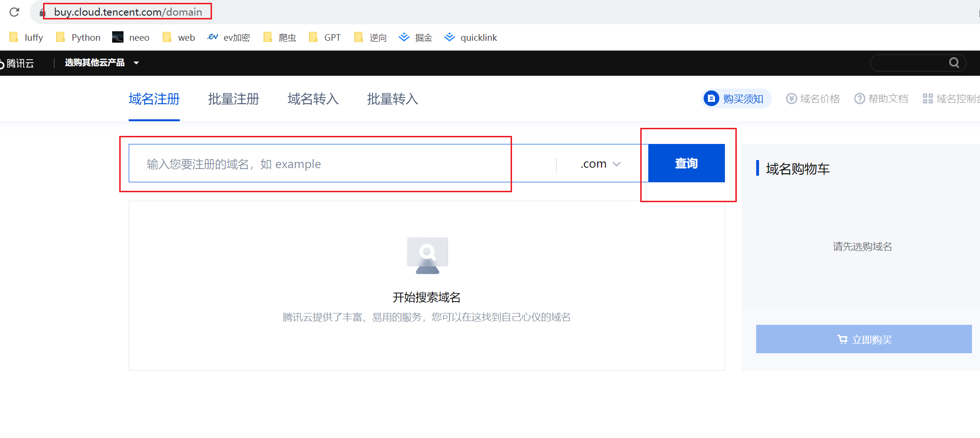
Task: Open the 购买须知 notice link
Action: click(736, 98)
